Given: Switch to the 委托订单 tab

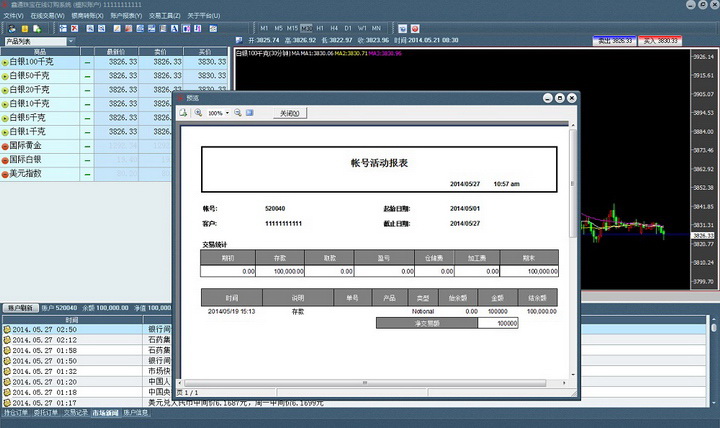Looking at the screenshot, I should pos(45,413).
